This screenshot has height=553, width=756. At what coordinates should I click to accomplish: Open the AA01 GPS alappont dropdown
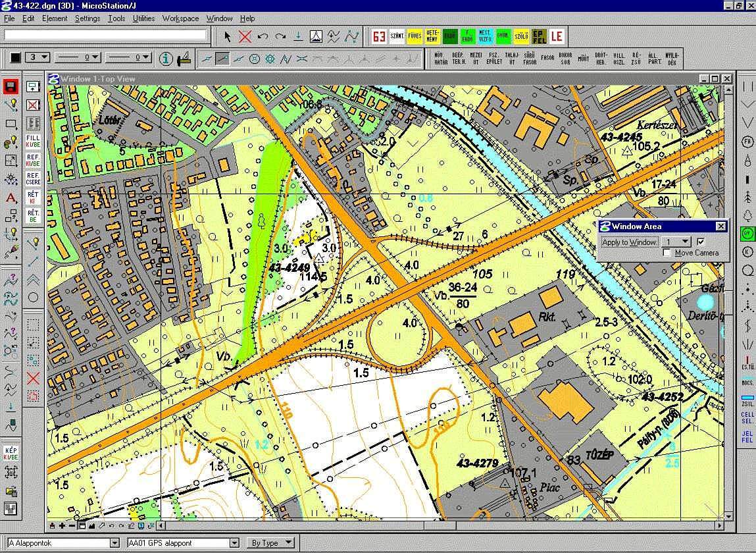coord(234,543)
